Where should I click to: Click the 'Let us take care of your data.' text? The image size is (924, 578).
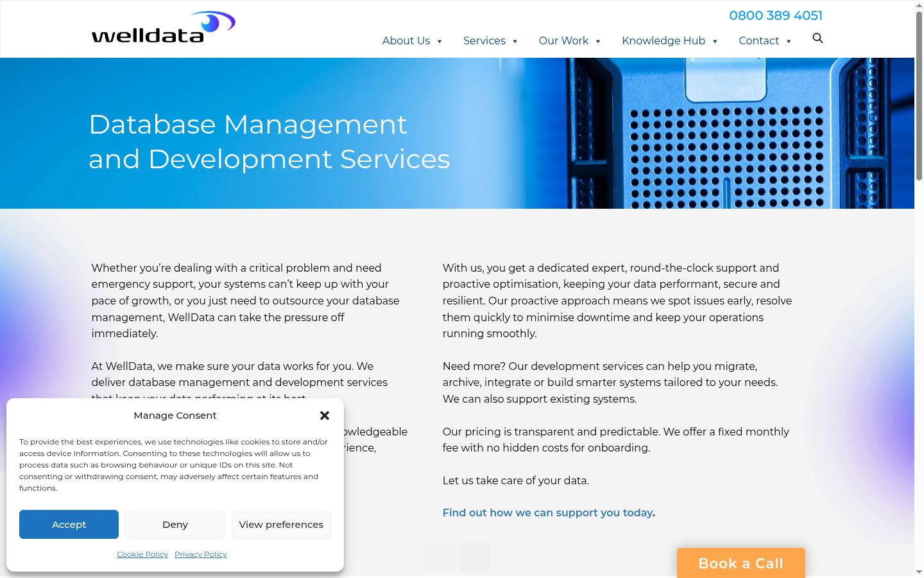coord(516,480)
